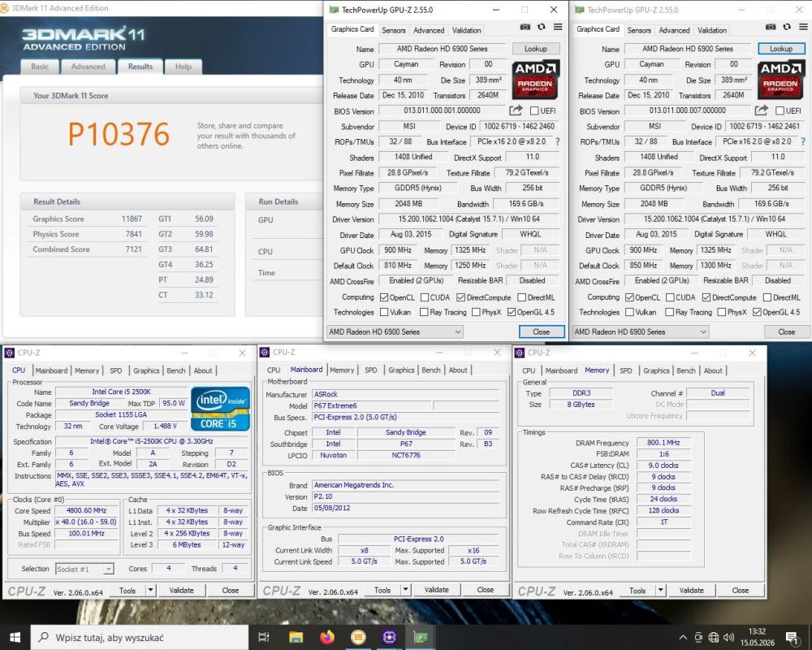Click the Close button in the CPU-Z Mainboard window

[x=486, y=590]
